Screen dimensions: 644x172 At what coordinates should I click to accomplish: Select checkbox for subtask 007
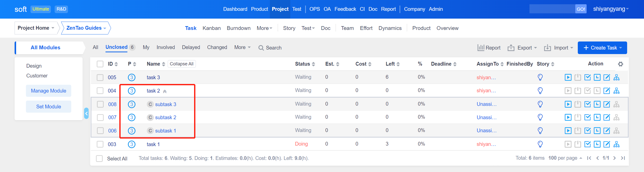click(100, 117)
